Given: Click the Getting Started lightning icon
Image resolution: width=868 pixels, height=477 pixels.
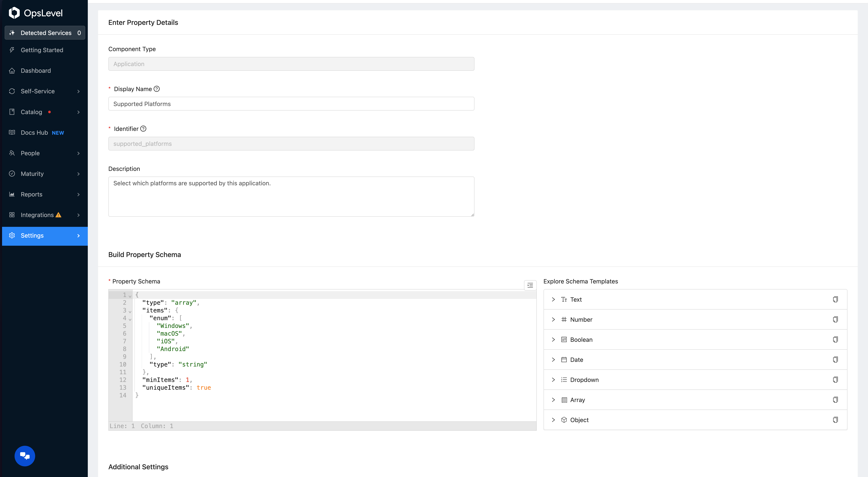Looking at the screenshot, I should (12, 50).
